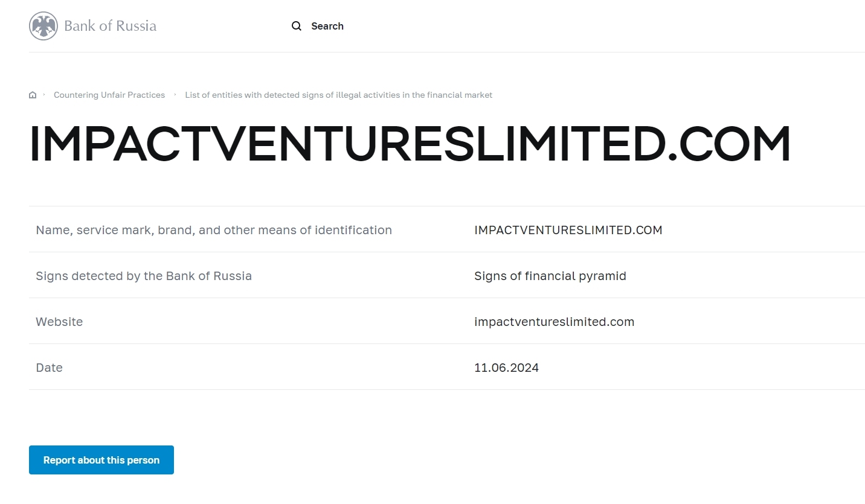Open the Countering Unfair Practices breadcrumb
Image resolution: width=865 pixels, height=504 pixels.
[x=109, y=95]
